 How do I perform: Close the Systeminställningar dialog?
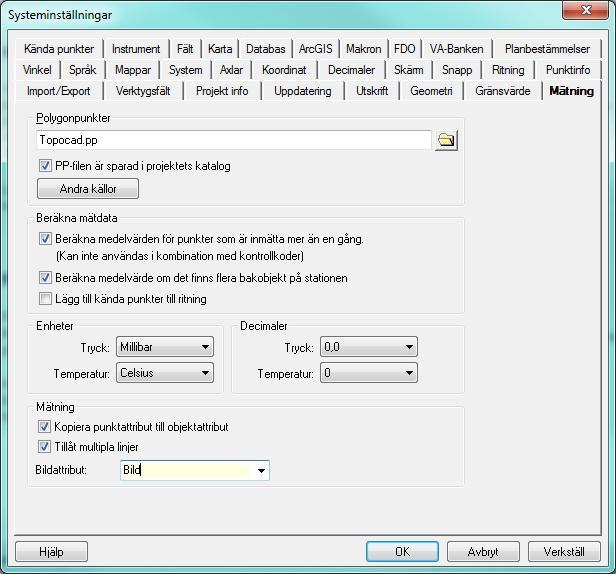pos(585,10)
